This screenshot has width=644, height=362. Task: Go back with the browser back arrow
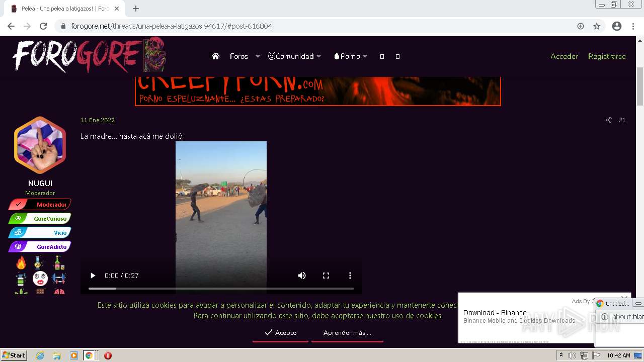tap(11, 26)
